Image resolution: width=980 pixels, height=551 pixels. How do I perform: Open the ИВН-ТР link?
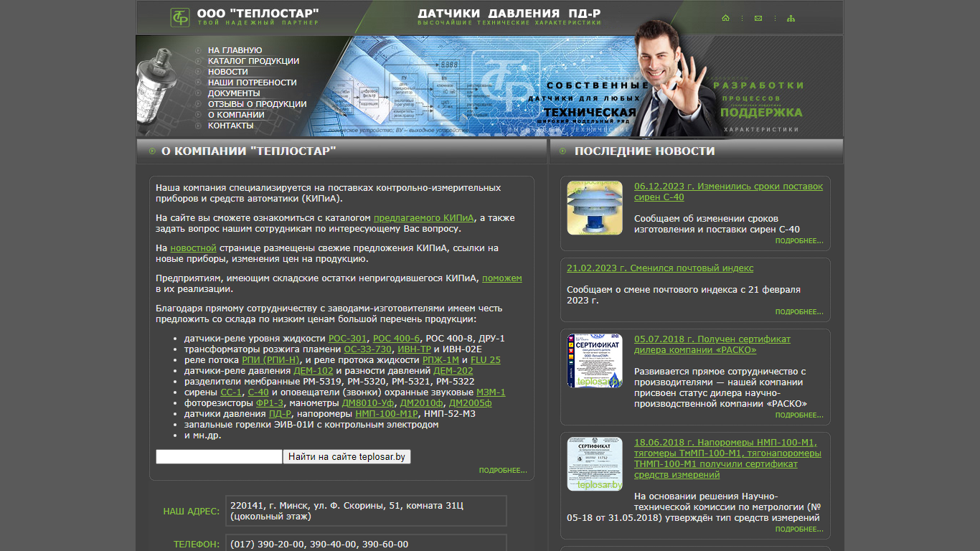(x=414, y=349)
